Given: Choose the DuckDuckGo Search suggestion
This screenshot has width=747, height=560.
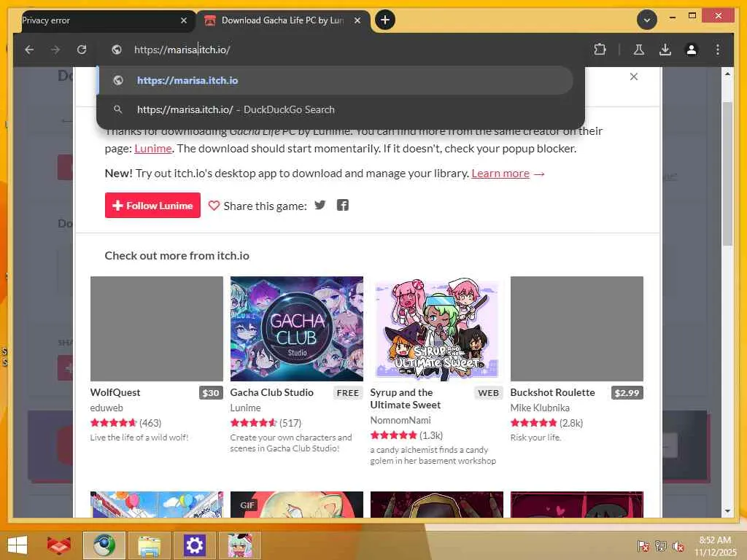Looking at the screenshot, I should click(x=334, y=109).
